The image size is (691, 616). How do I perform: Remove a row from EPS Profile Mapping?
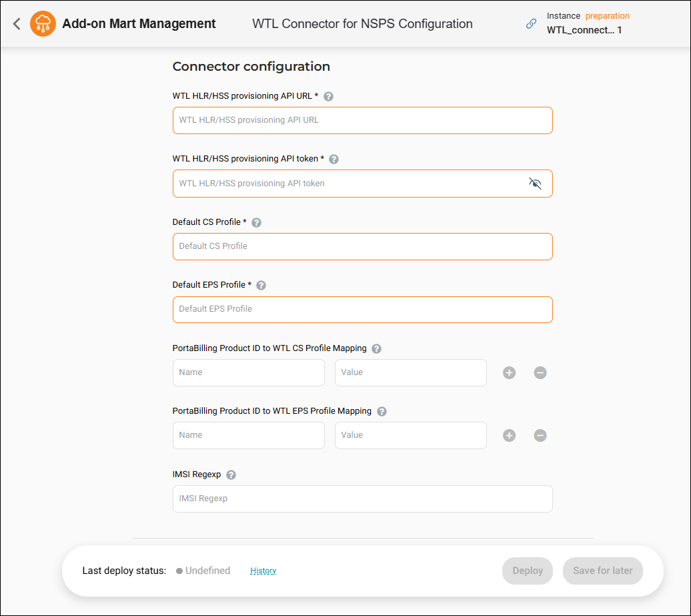point(540,436)
